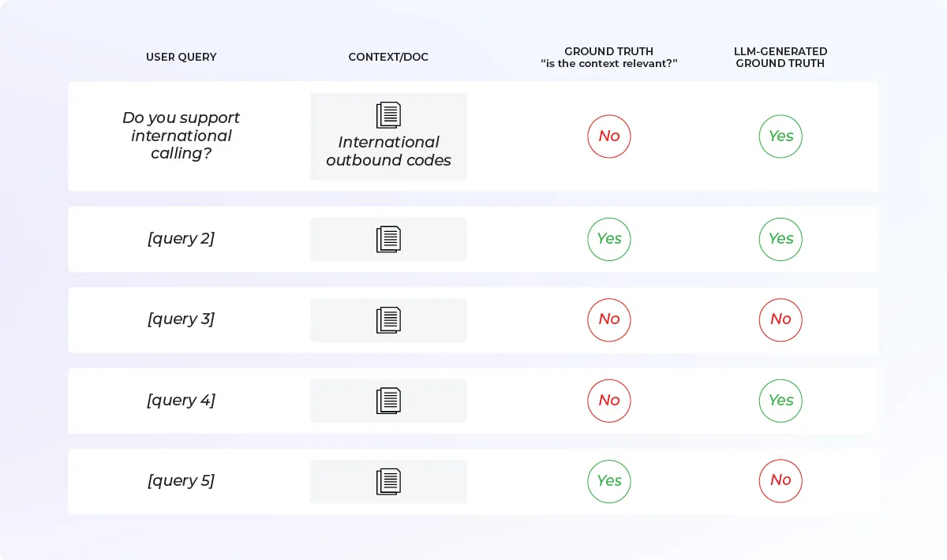Click the [query 4] text cell
The image size is (947, 560).
[x=181, y=401]
